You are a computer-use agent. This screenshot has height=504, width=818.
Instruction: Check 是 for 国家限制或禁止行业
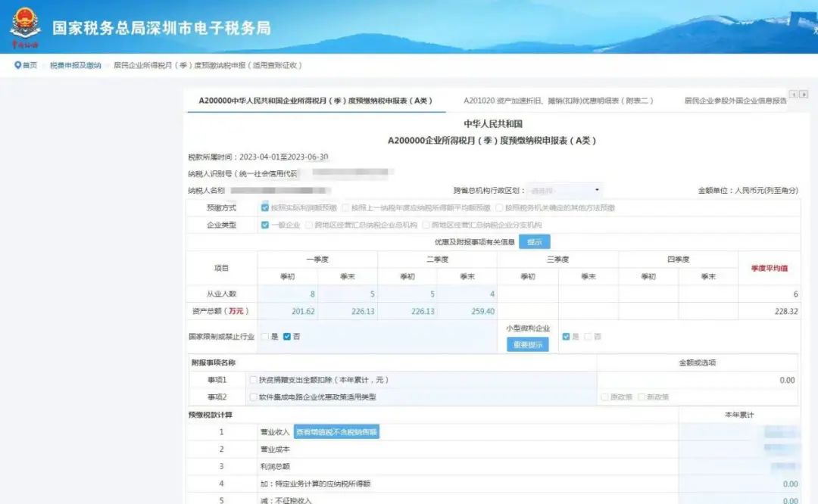pos(265,337)
